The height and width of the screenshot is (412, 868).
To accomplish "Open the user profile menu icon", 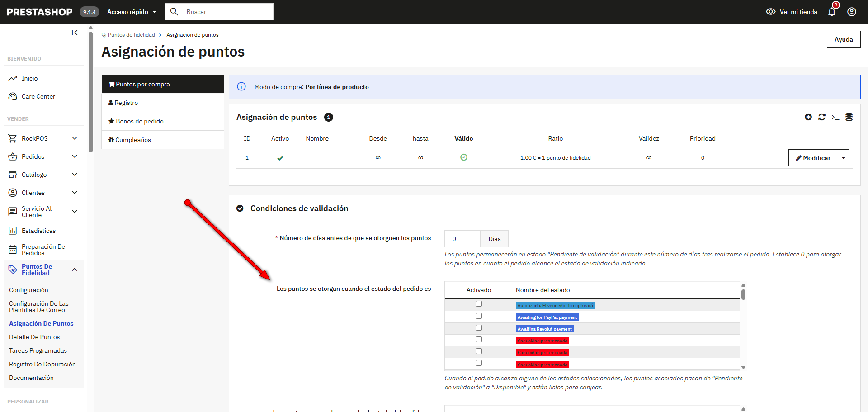I will click(852, 12).
